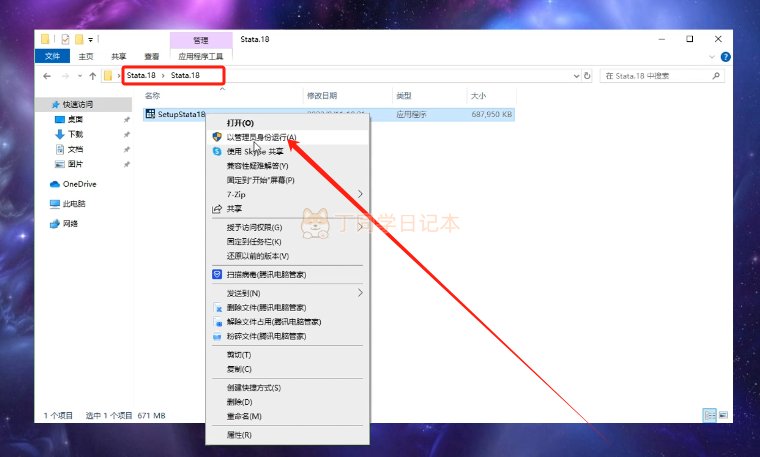
Task: Choose 扫描病毒(腾讯电脑管家)
Action: pyautogui.click(x=287, y=274)
